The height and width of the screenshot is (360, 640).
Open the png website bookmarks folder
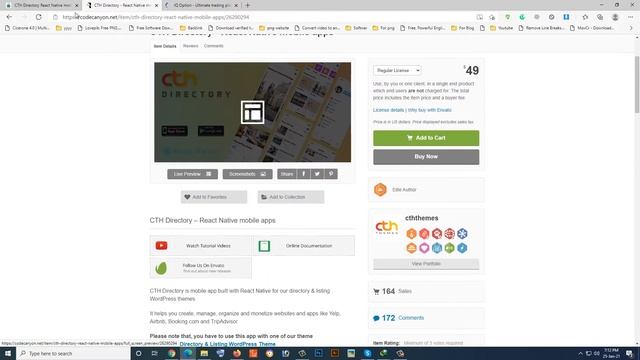coord(274,28)
